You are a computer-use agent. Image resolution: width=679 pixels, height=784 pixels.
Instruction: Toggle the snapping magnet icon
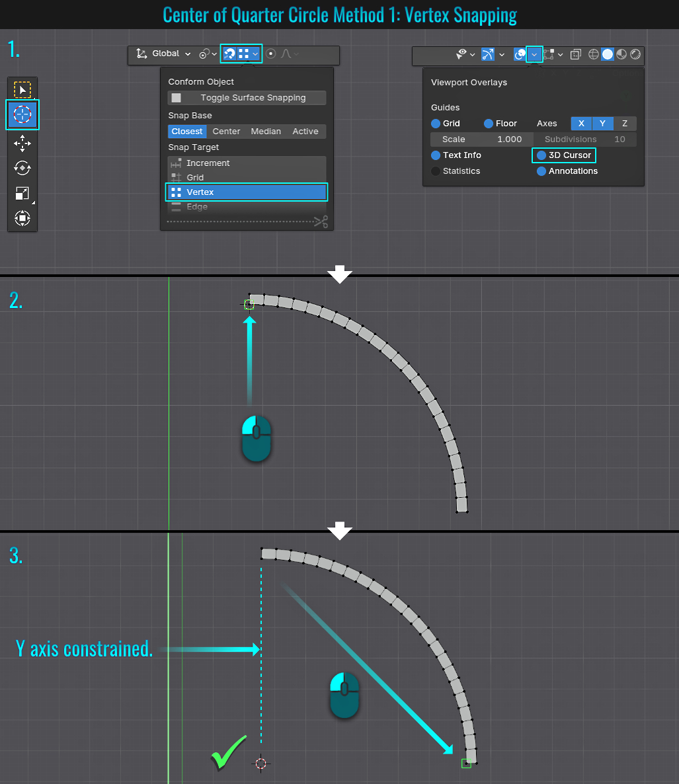229,54
